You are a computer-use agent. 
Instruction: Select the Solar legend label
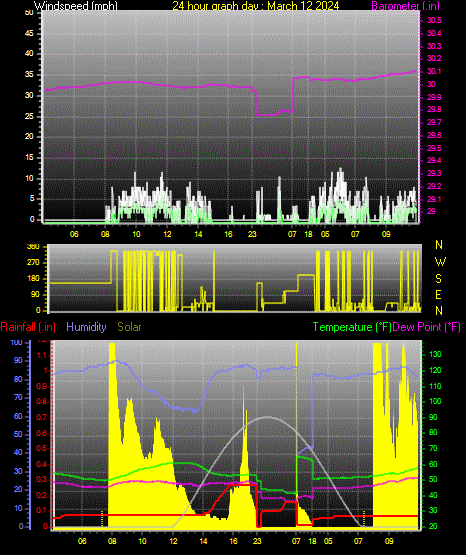pos(130,327)
